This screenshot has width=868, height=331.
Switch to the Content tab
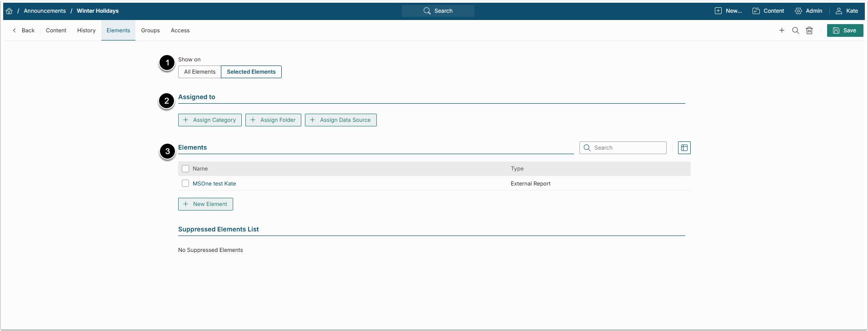click(56, 30)
